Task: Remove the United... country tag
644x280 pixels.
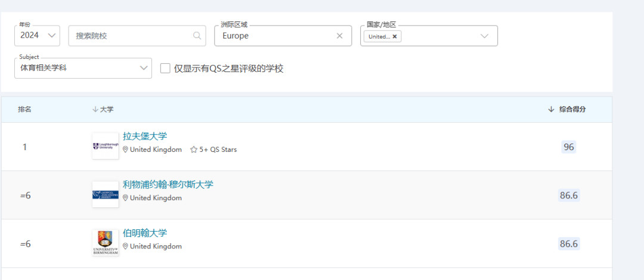Action: pyautogui.click(x=395, y=36)
